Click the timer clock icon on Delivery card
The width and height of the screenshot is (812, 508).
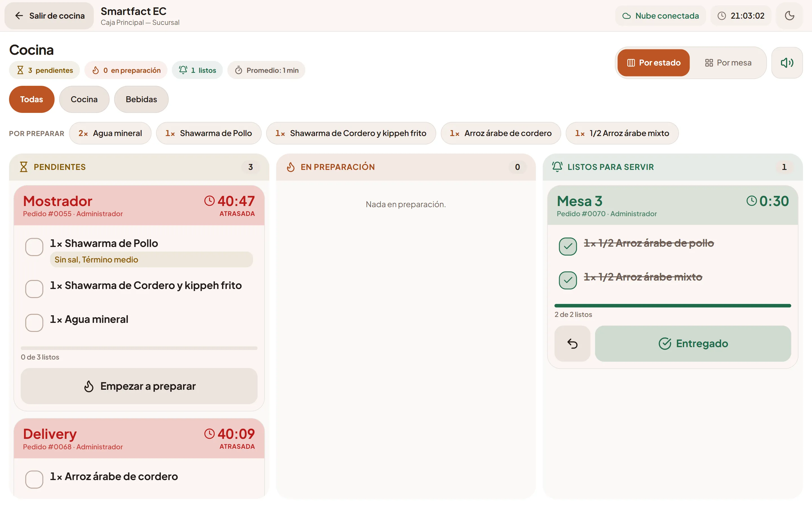[x=209, y=434]
